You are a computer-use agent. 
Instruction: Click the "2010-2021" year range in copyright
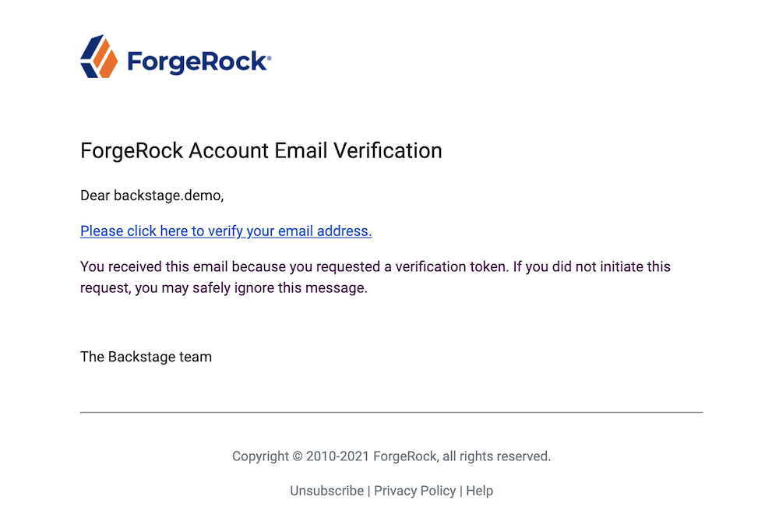point(338,456)
